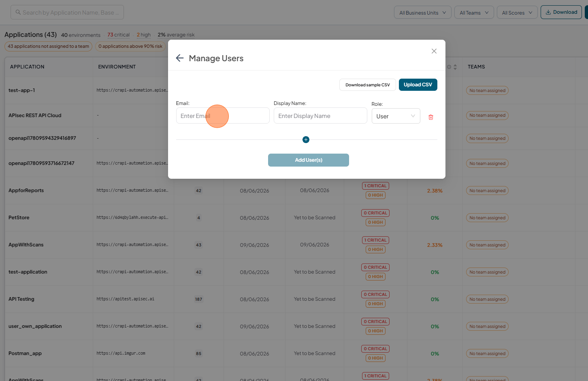The image size is (588, 381).
Task: Focus the Enter Email field
Action: (223, 116)
